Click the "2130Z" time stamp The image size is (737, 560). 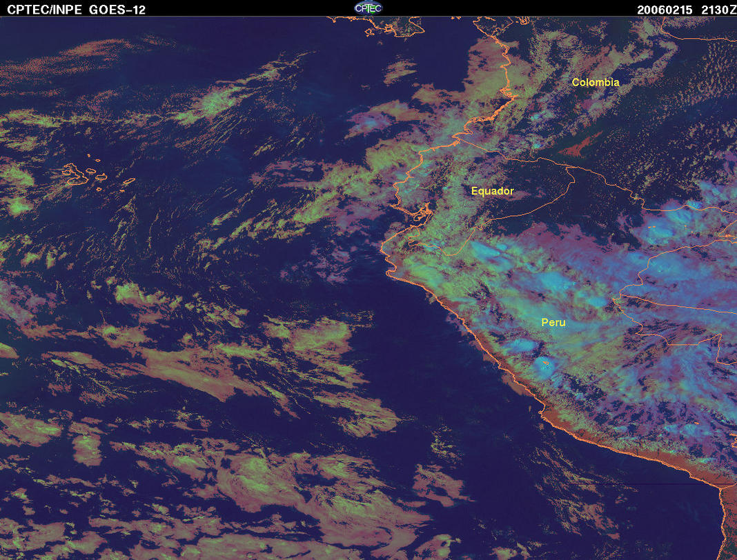click(718, 10)
